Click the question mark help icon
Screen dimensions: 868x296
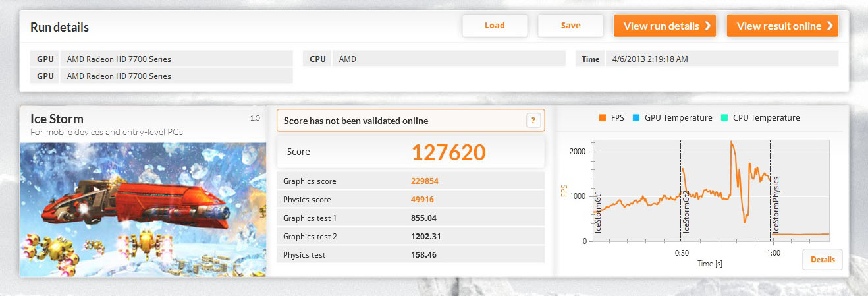(533, 121)
